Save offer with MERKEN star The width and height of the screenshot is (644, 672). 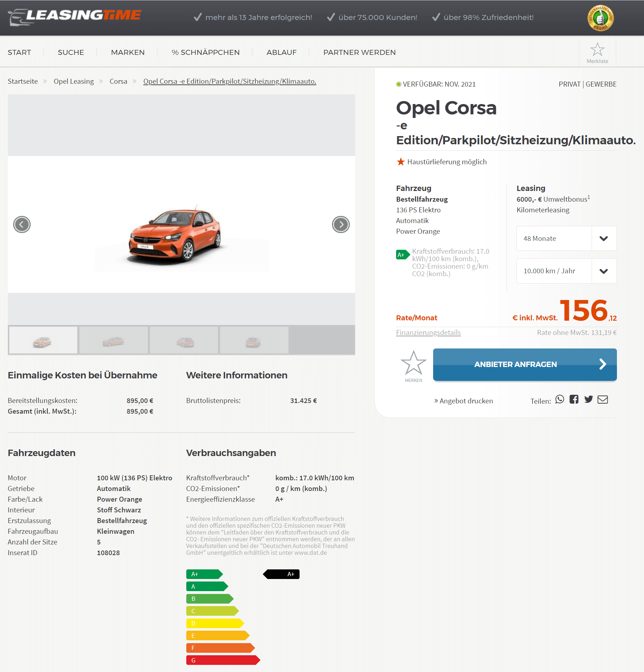[414, 366]
